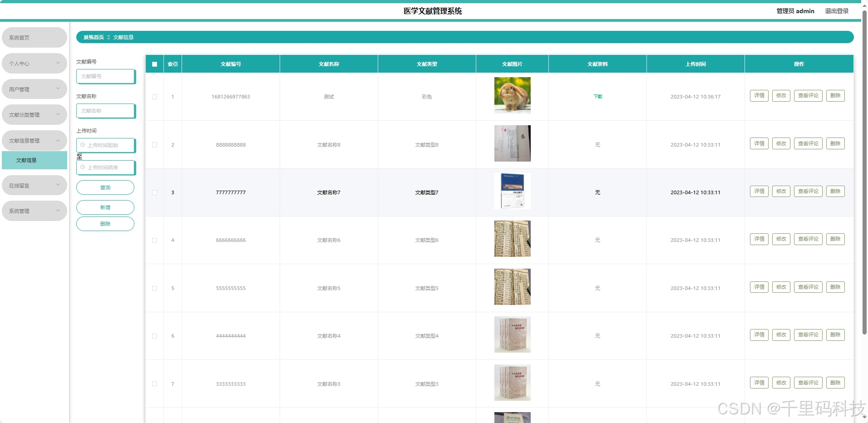Click 修改 for the 测试 row
868x423 pixels.
click(x=781, y=95)
